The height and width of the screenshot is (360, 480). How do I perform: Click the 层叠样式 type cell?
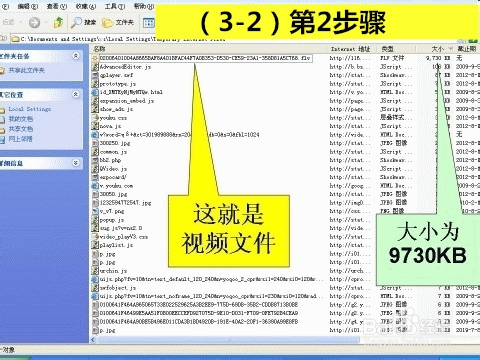[396, 118]
